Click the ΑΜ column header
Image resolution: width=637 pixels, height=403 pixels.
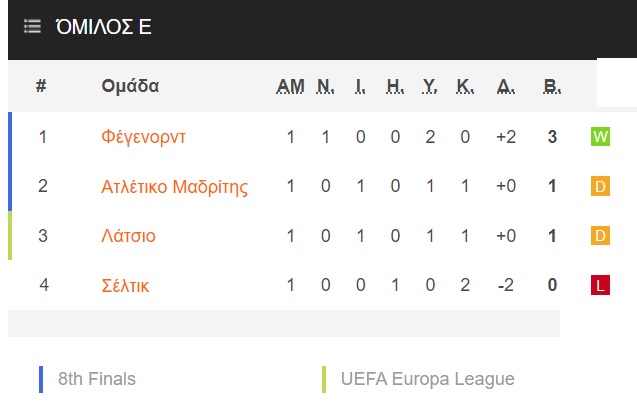point(290,86)
